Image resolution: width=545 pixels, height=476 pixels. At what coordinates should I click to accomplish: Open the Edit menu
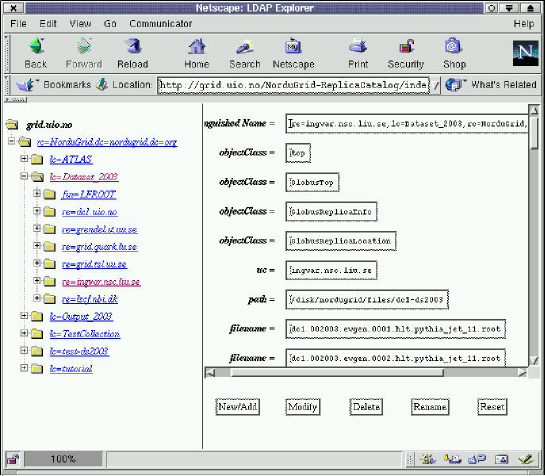click(x=48, y=24)
